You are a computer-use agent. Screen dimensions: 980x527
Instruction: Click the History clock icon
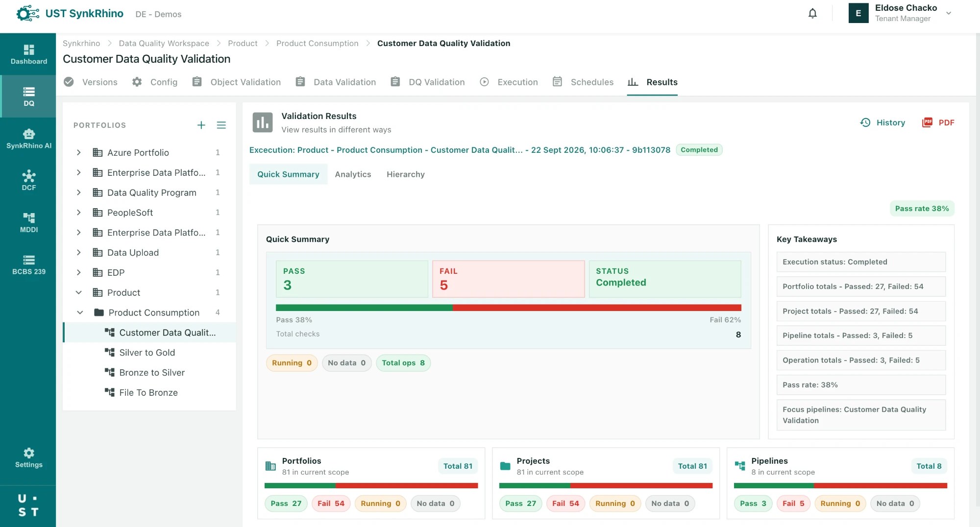[865, 122]
